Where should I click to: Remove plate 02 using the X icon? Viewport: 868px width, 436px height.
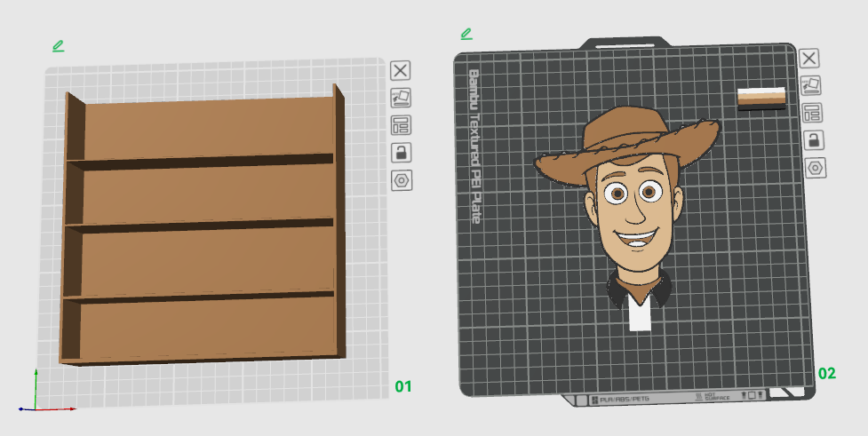tap(808, 59)
